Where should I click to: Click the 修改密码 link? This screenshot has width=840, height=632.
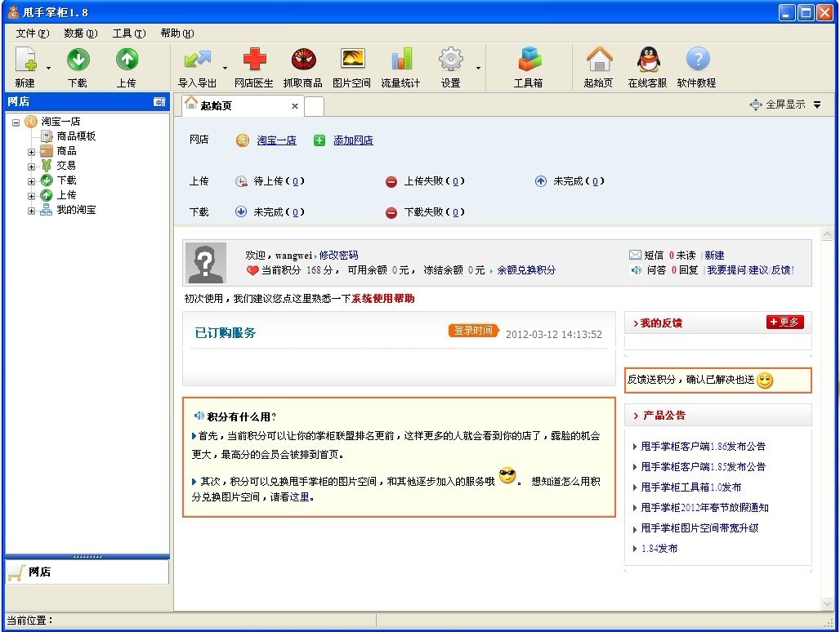338,256
